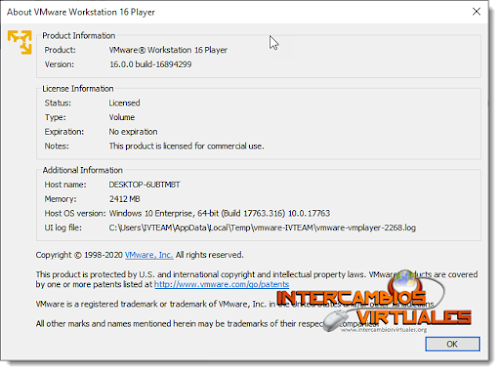Click the Type label in License Information
The height and width of the screenshot is (372, 500).
[x=55, y=117]
